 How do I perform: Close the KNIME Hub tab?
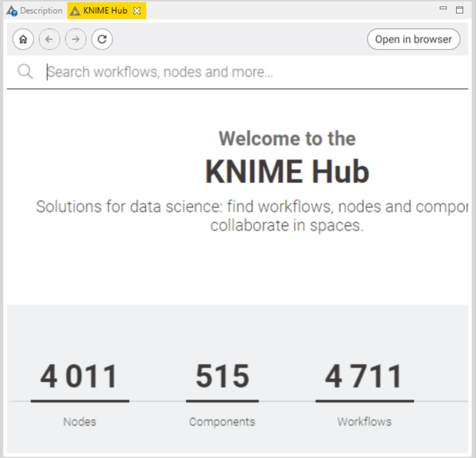(137, 11)
